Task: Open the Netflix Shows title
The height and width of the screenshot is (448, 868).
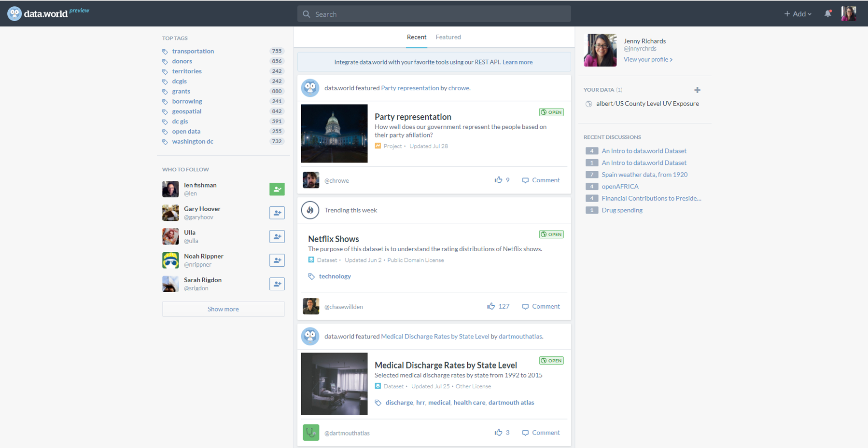Action: pos(334,239)
